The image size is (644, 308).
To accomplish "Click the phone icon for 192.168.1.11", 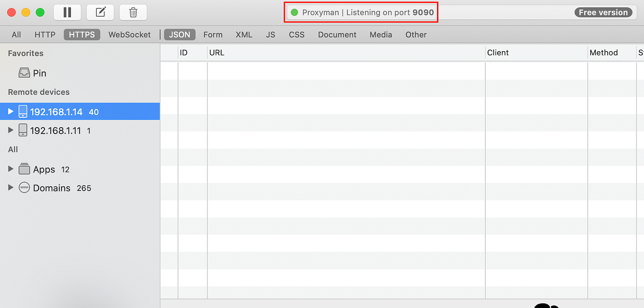I will pyautogui.click(x=23, y=130).
